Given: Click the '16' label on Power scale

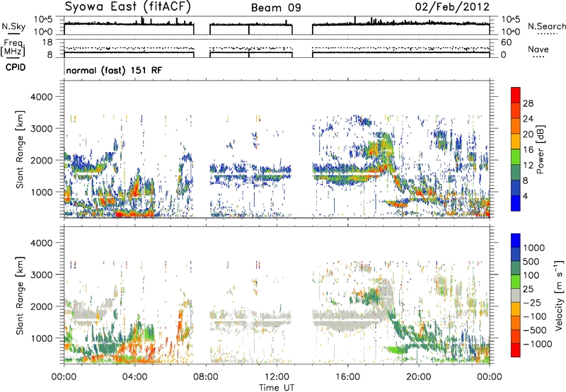Looking at the screenshot, I should [528, 150].
